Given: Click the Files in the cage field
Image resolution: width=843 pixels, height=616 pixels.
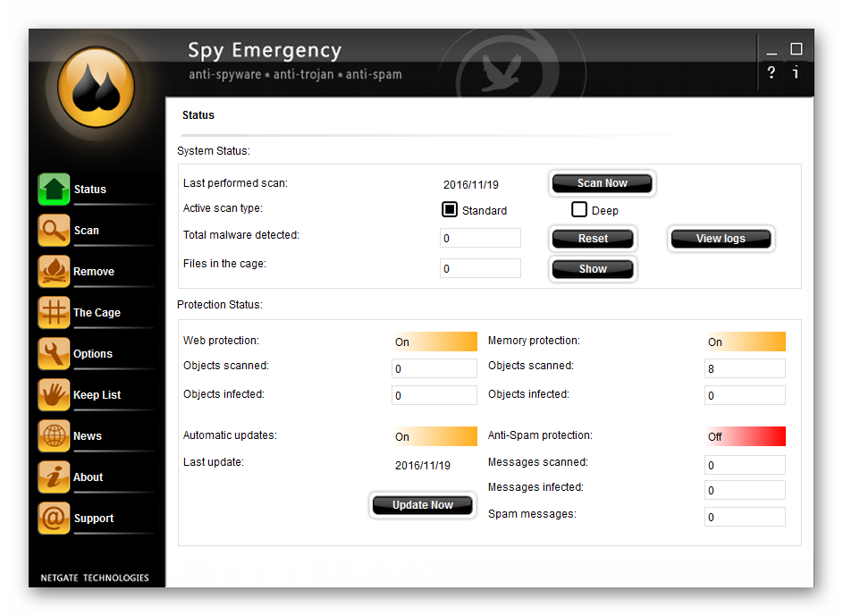Looking at the screenshot, I should (480, 268).
